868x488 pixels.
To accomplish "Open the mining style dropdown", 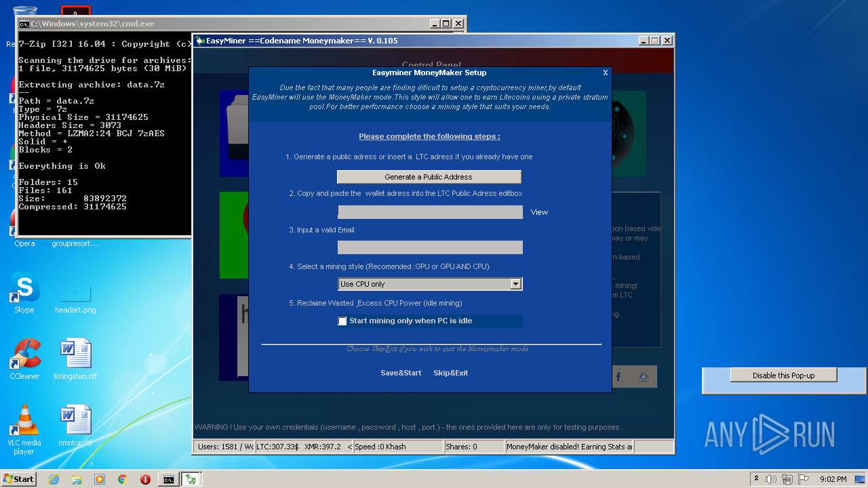I will (x=515, y=284).
